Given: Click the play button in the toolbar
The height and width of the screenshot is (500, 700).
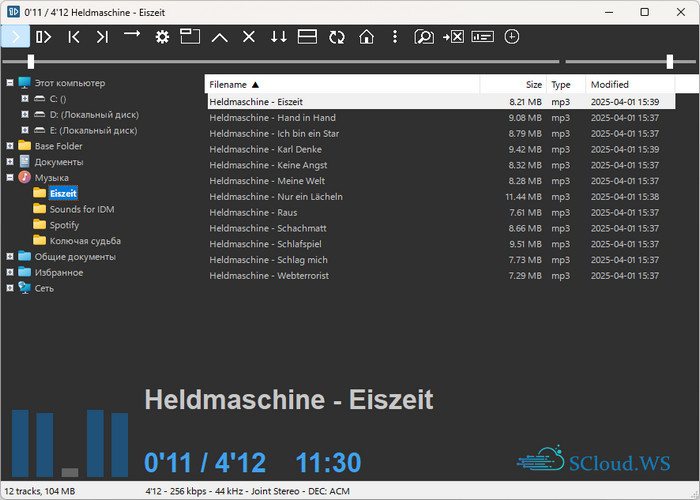Looking at the screenshot, I should coord(15,37).
